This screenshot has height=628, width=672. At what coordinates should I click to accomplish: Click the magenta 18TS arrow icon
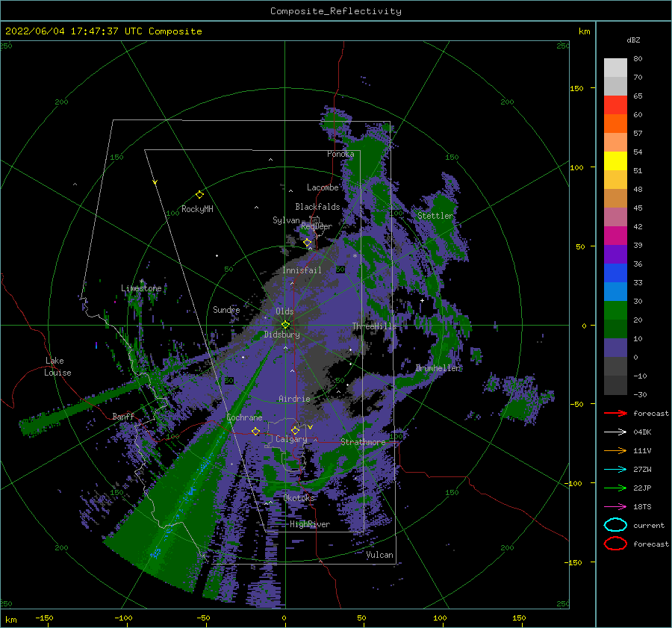tap(615, 507)
